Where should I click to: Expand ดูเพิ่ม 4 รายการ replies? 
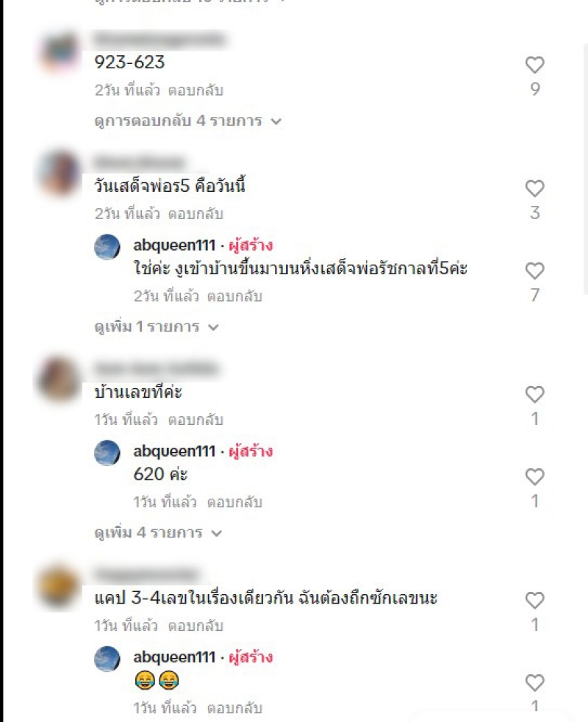[158, 533]
